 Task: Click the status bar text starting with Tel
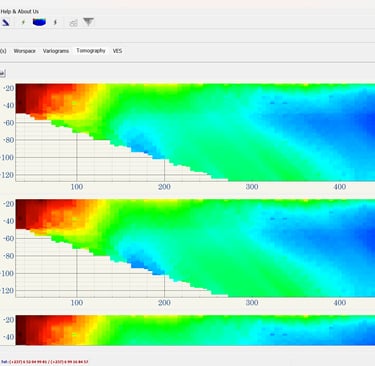tap(45, 362)
